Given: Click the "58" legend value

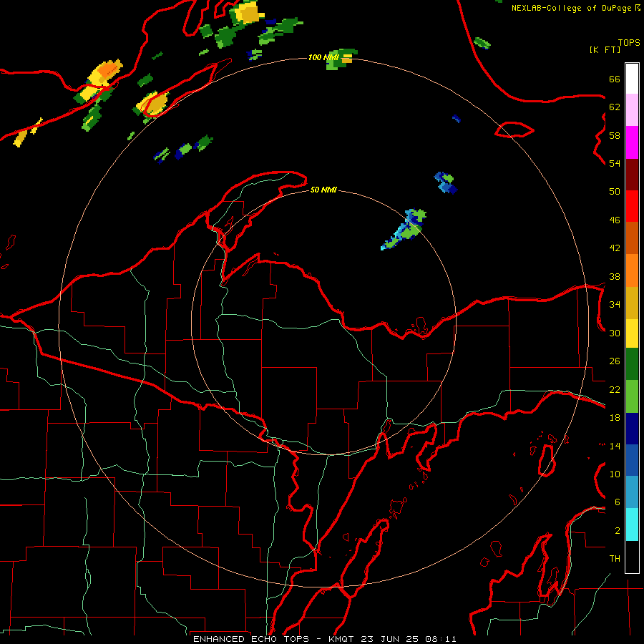Looking at the screenshot, I should (615, 135).
